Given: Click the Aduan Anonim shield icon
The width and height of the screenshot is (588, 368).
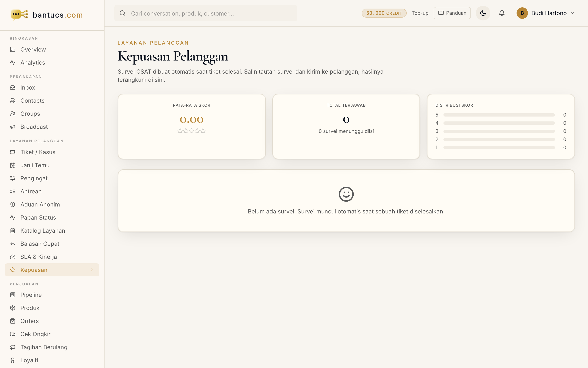Looking at the screenshot, I should point(13,204).
